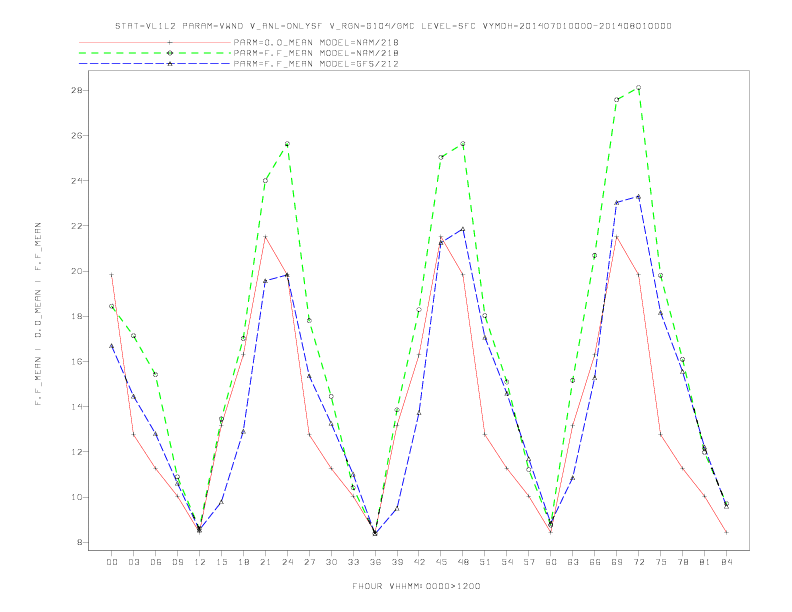Click x-axis tick label 03

(x=133, y=562)
